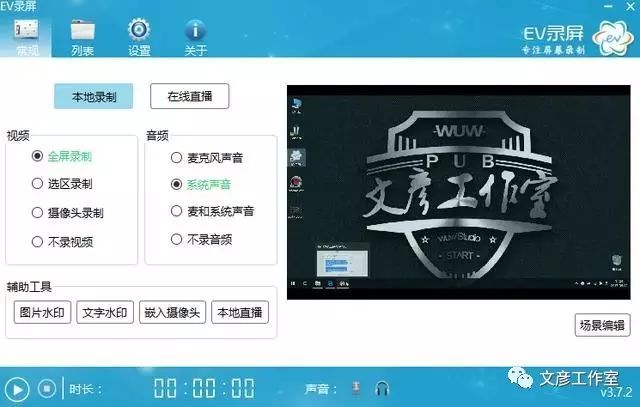Start recording with the play button

[x=17, y=389]
